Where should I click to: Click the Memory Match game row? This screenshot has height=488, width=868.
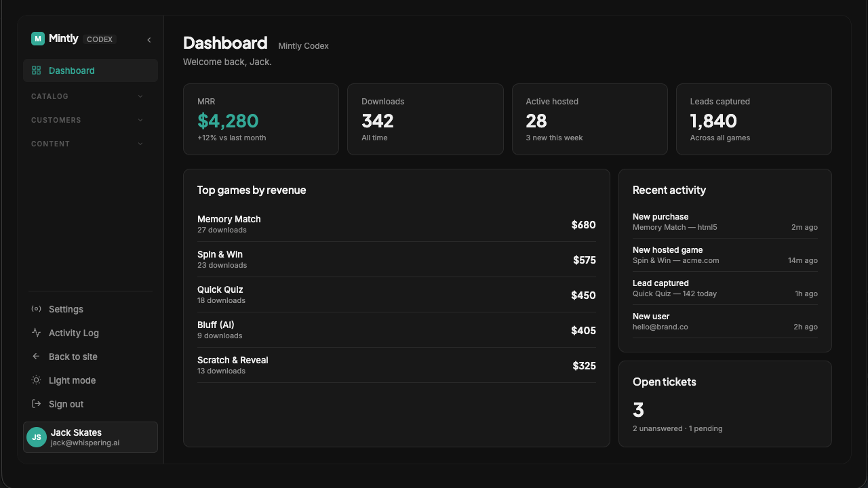coord(397,224)
